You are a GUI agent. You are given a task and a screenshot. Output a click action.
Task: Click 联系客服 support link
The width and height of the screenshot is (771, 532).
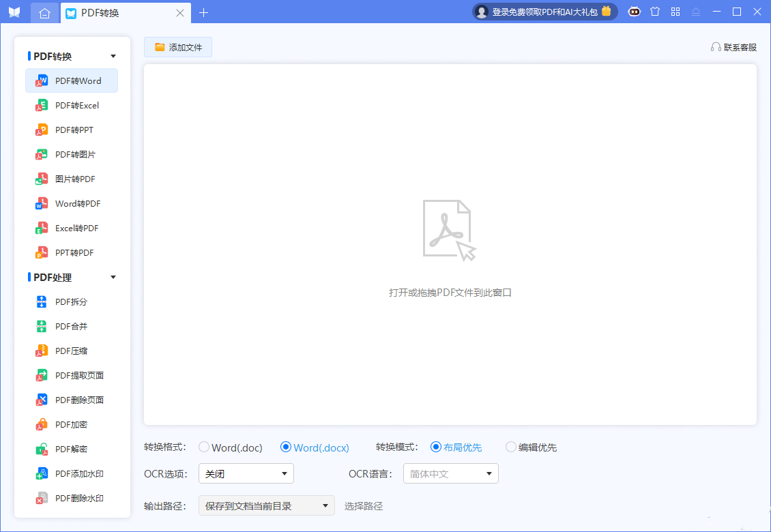733,47
